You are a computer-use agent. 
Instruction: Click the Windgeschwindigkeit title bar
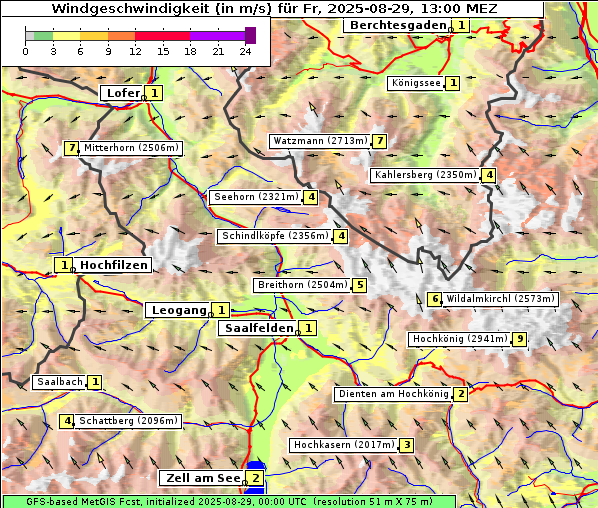pos(273,9)
